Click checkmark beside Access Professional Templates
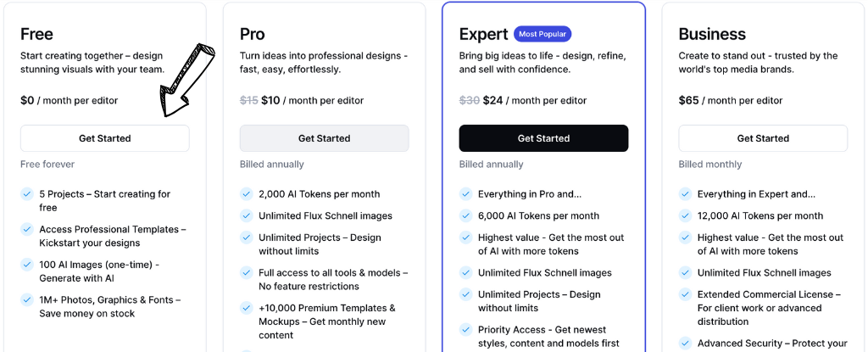 tap(27, 230)
